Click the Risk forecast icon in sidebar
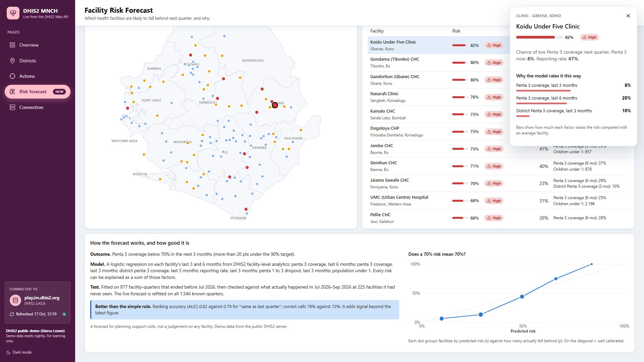Screen dimensions: 644x362 click(12, 92)
